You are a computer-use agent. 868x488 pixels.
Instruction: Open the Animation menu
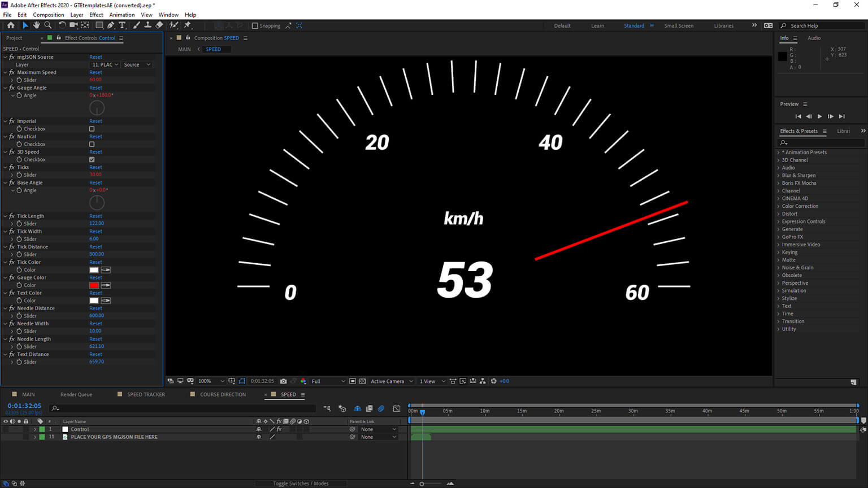point(121,15)
